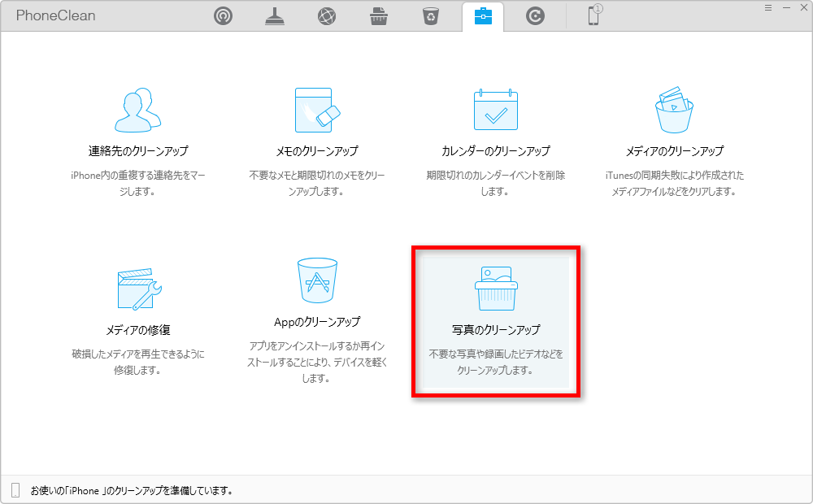Open メディアのクリーンアップ title
The width and height of the screenshot is (813, 504).
[675, 151]
